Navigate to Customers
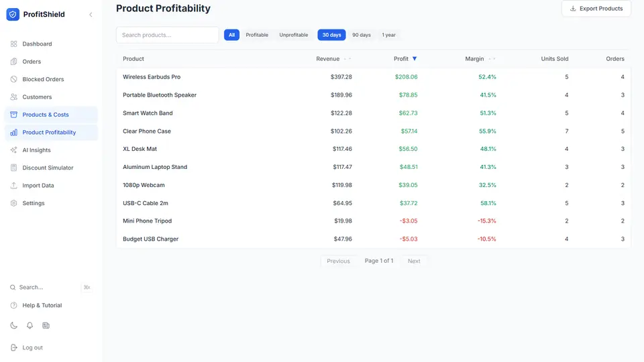The height and width of the screenshot is (362, 644). tap(51, 97)
